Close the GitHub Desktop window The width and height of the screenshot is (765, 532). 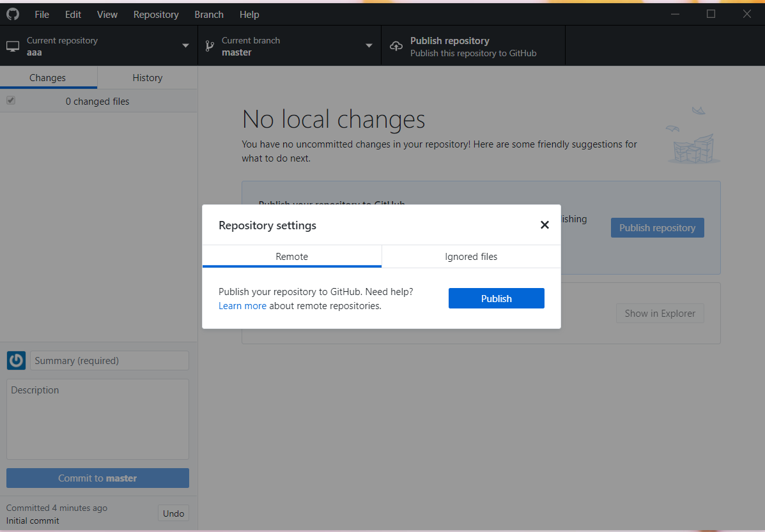pyautogui.click(x=747, y=14)
